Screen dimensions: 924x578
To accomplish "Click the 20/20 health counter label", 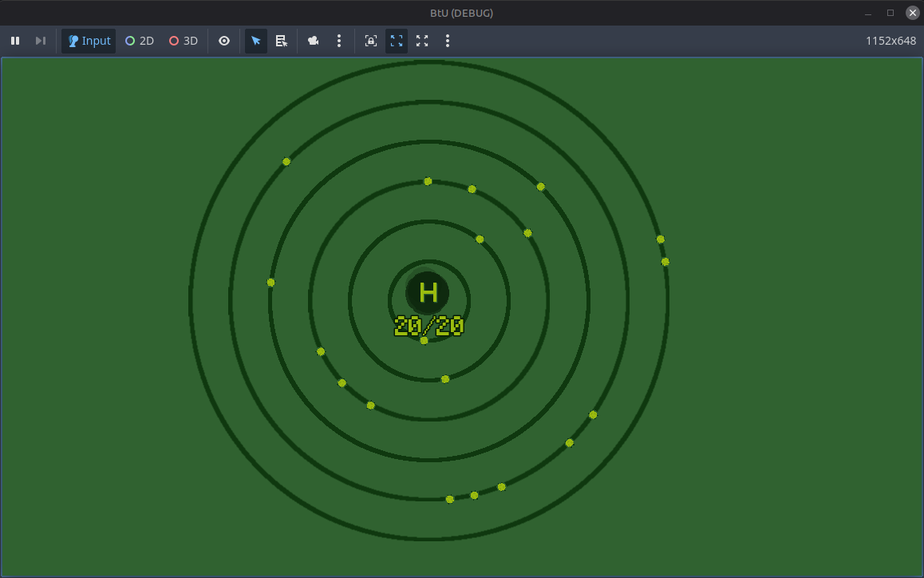I will pyautogui.click(x=428, y=326).
